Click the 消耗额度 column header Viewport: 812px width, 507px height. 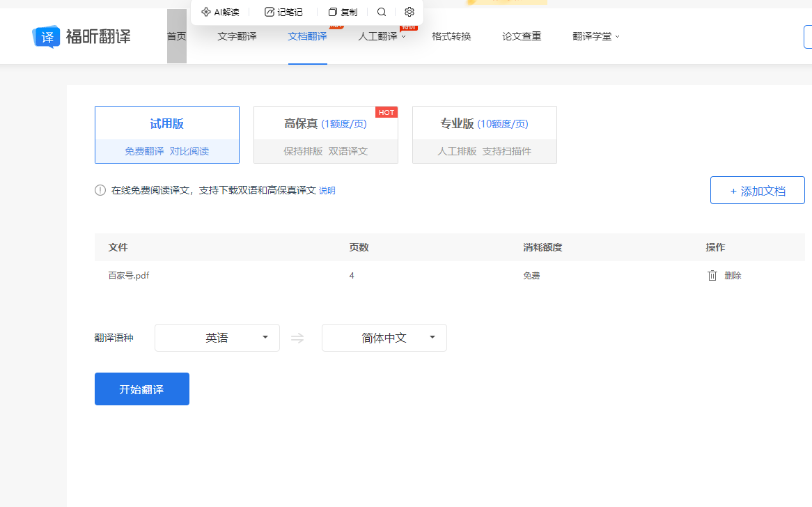point(542,247)
